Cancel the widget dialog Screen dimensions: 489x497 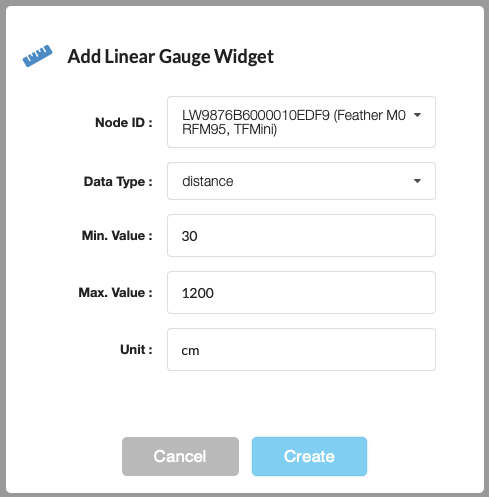pyautogui.click(x=180, y=456)
